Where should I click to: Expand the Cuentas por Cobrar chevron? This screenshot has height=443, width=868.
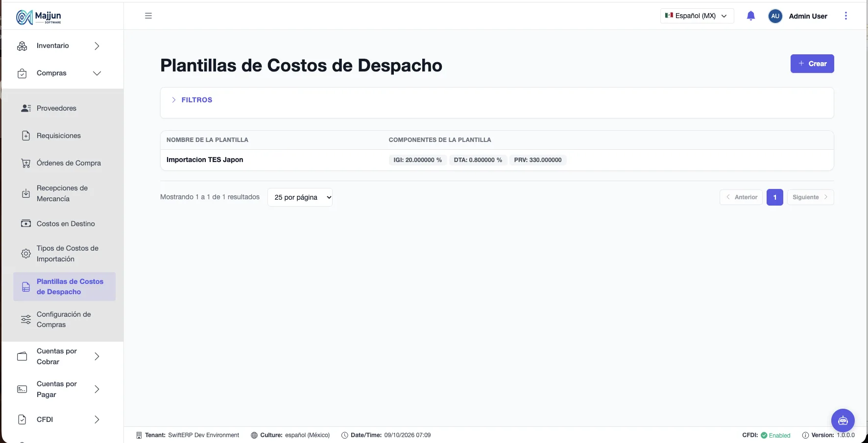97,356
